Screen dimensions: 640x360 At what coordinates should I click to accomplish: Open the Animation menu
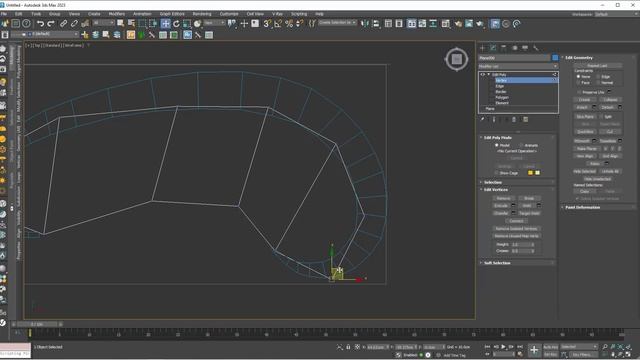click(x=142, y=14)
